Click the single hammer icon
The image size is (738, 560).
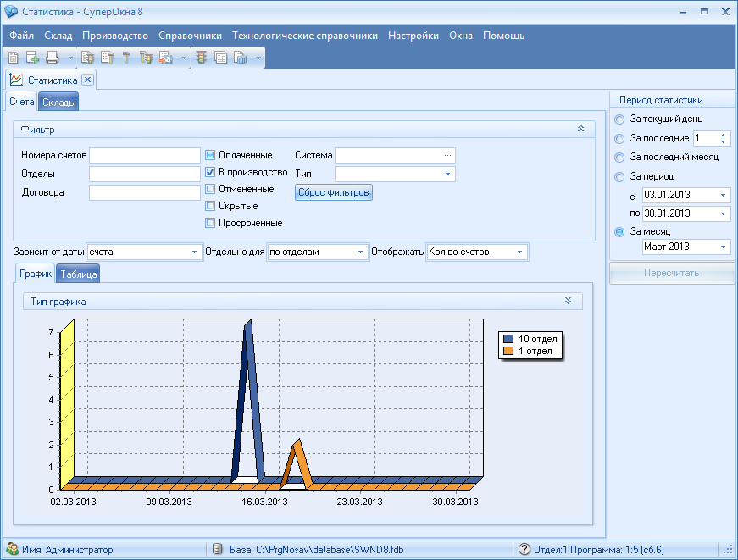coord(126,58)
